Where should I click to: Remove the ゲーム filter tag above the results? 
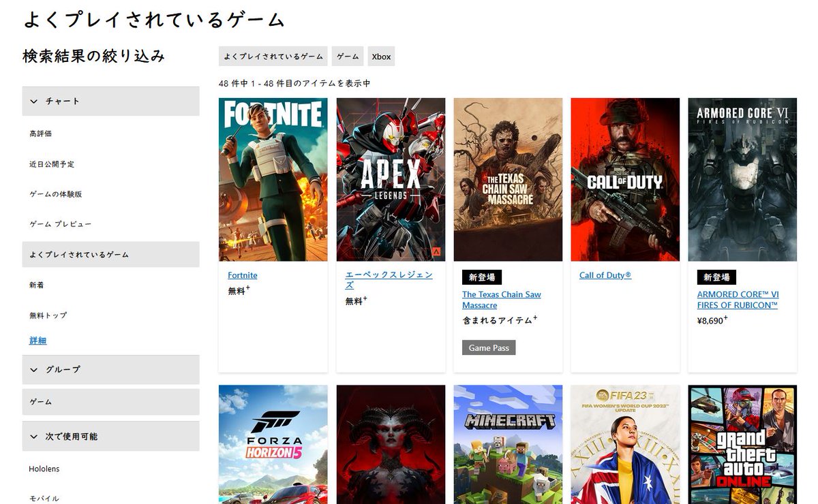tap(348, 57)
